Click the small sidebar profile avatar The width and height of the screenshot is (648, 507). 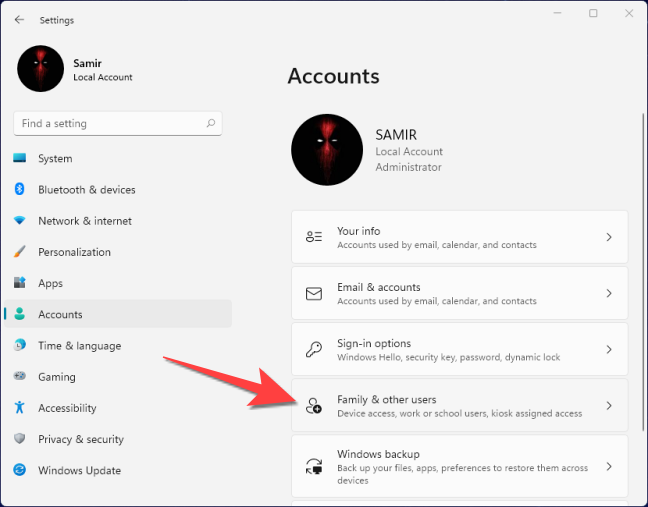(x=40, y=69)
